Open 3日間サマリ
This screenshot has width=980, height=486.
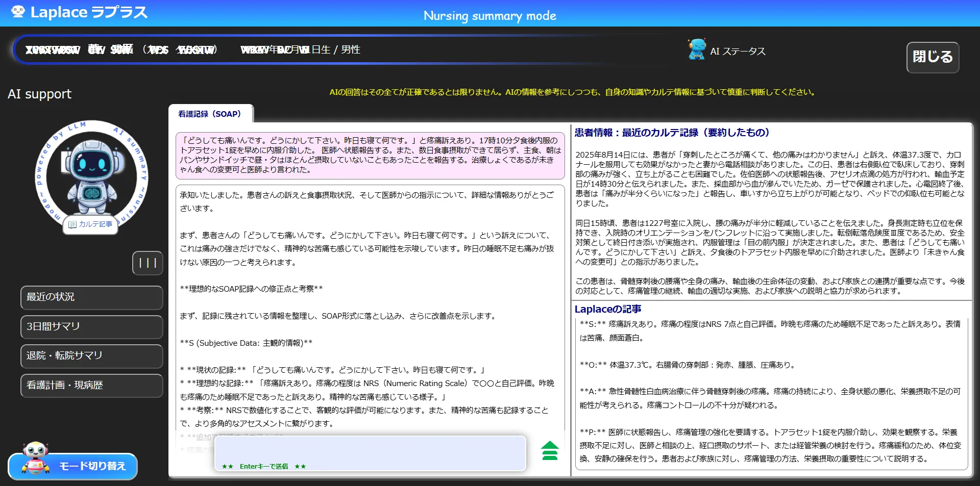(x=91, y=327)
